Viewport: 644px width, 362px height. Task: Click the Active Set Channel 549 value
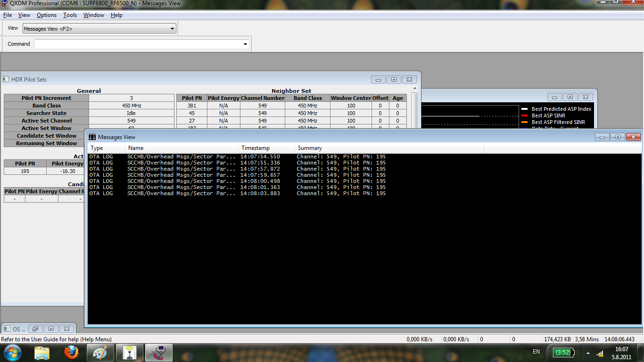click(x=132, y=121)
